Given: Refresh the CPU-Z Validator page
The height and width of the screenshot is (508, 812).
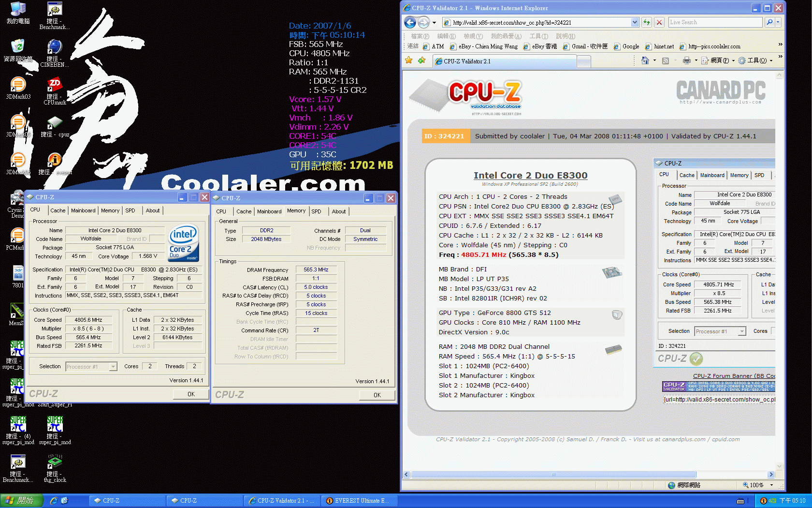Looking at the screenshot, I should (646, 22).
